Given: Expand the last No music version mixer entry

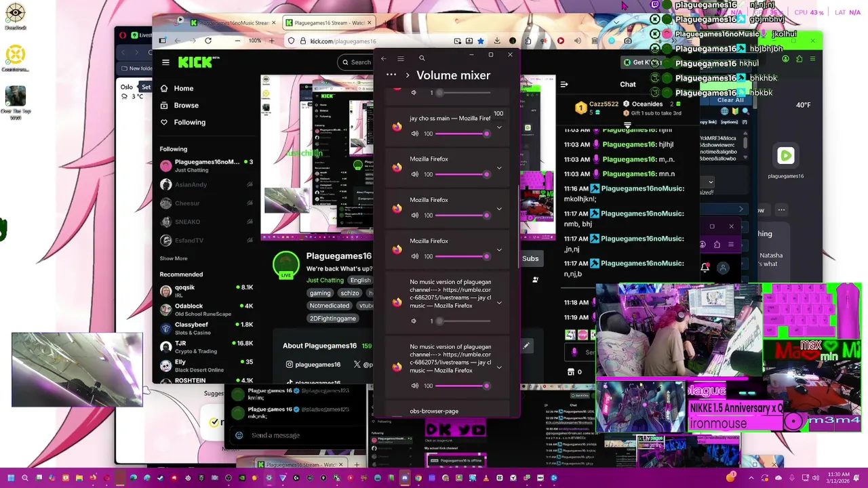Looking at the screenshot, I should point(499,367).
